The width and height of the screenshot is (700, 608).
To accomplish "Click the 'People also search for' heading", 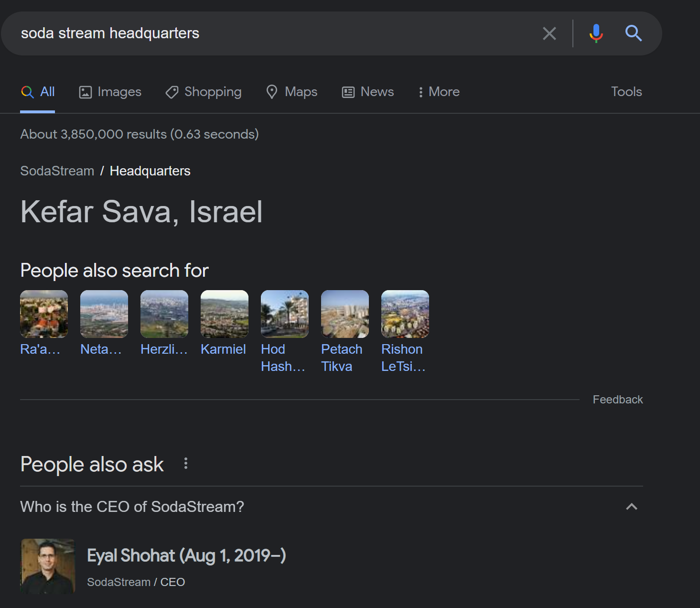I will click(115, 271).
